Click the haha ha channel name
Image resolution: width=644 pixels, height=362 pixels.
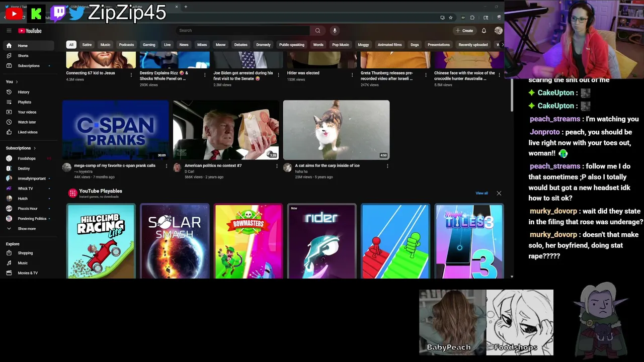(301, 171)
